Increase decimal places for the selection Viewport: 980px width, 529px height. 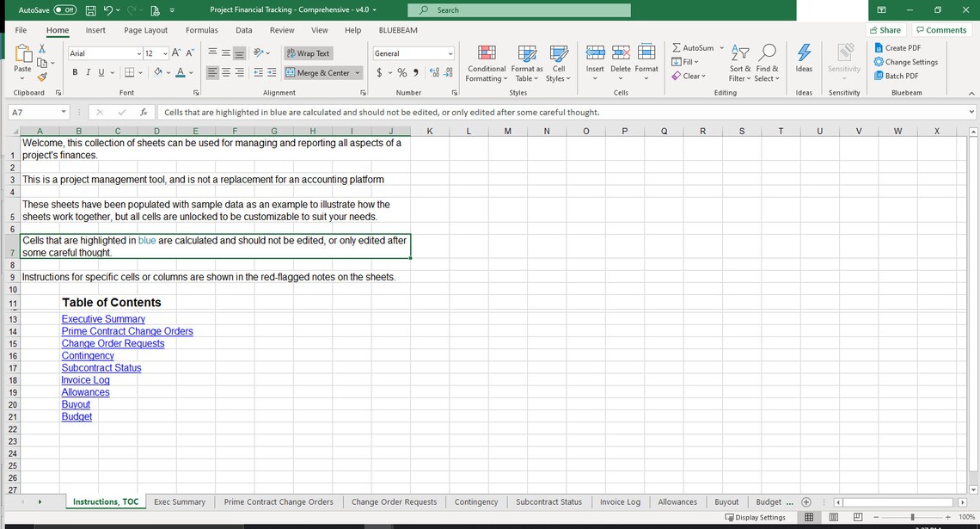pos(433,73)
